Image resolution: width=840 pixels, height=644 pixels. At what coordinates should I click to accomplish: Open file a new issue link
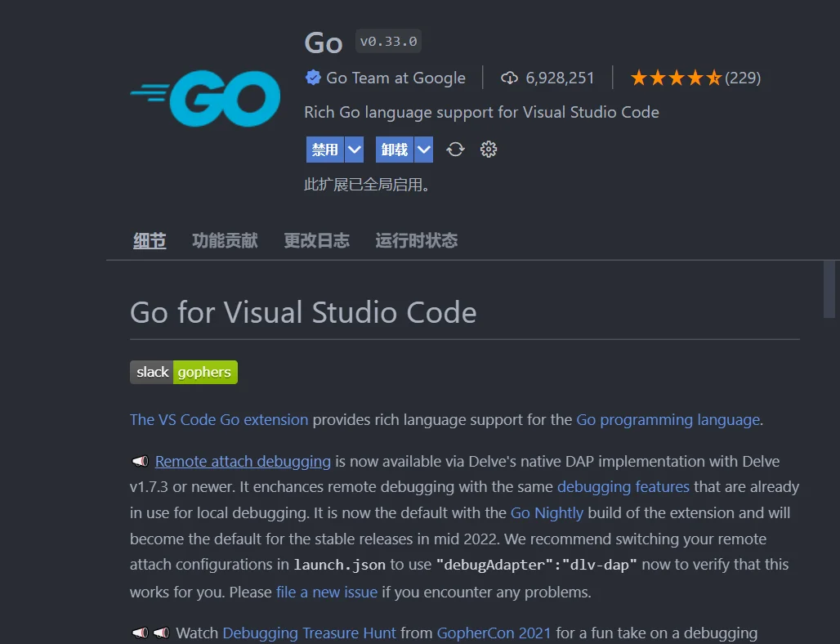pyautogui.click(x=327, y=592)
